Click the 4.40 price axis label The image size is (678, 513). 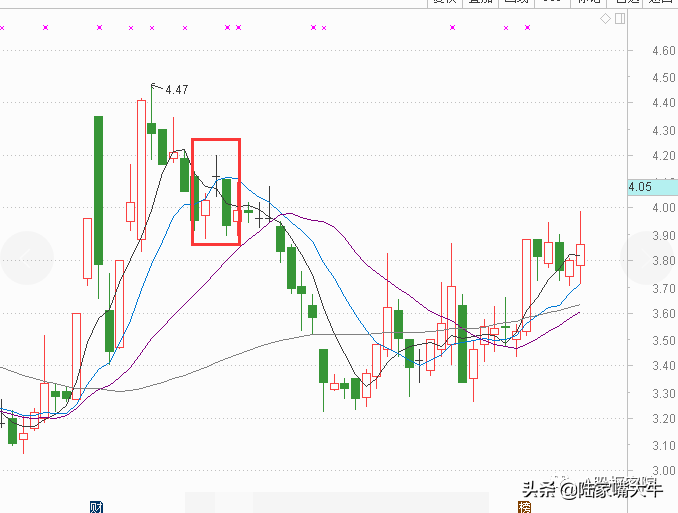pyautogui.click(x=663, y=103)
